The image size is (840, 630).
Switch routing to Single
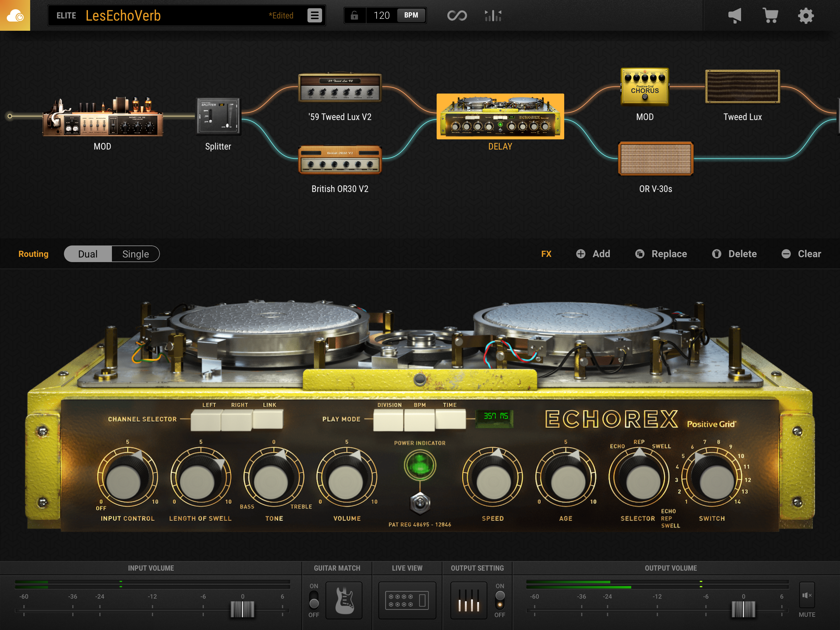136,254
